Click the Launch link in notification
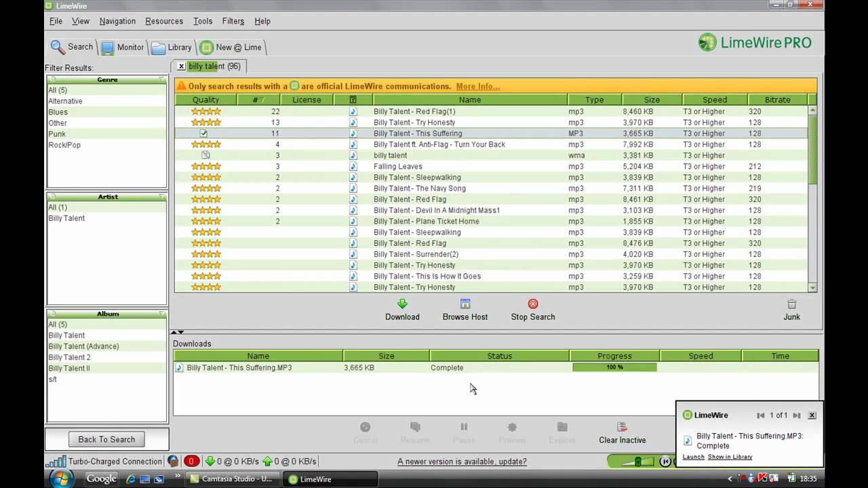The width and height of the screenshot is (868, 488). pyautogui.click(x=693, y=457)
